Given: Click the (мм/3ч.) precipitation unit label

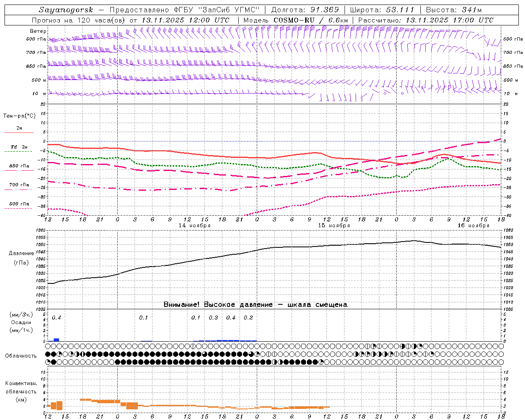Looking at the screenshot, I should [x=21, y=315].
